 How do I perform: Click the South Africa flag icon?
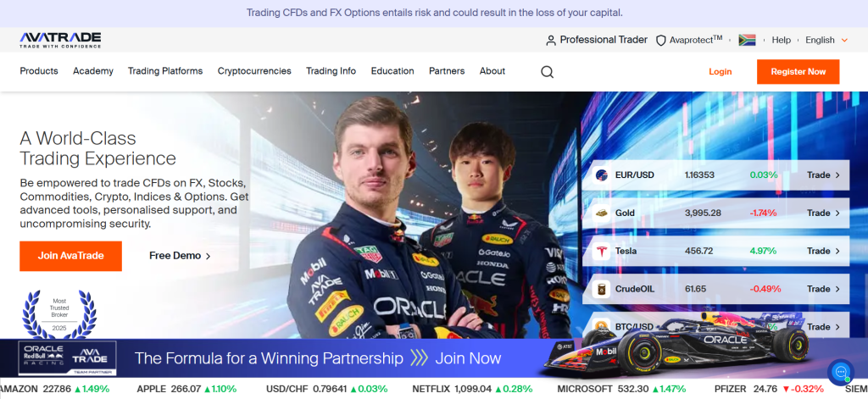pyautogui.click(x=747, y=40)
